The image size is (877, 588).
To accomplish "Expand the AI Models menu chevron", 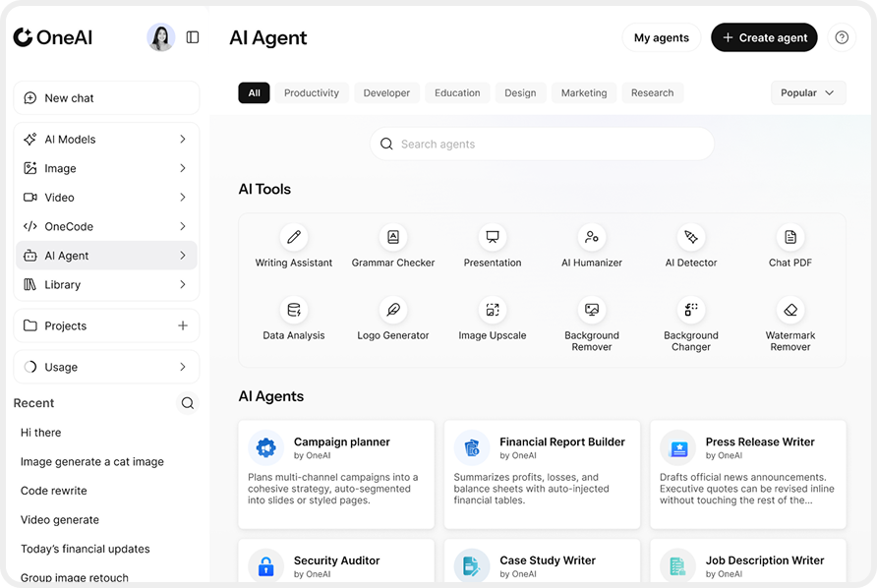I will point(183,140).
